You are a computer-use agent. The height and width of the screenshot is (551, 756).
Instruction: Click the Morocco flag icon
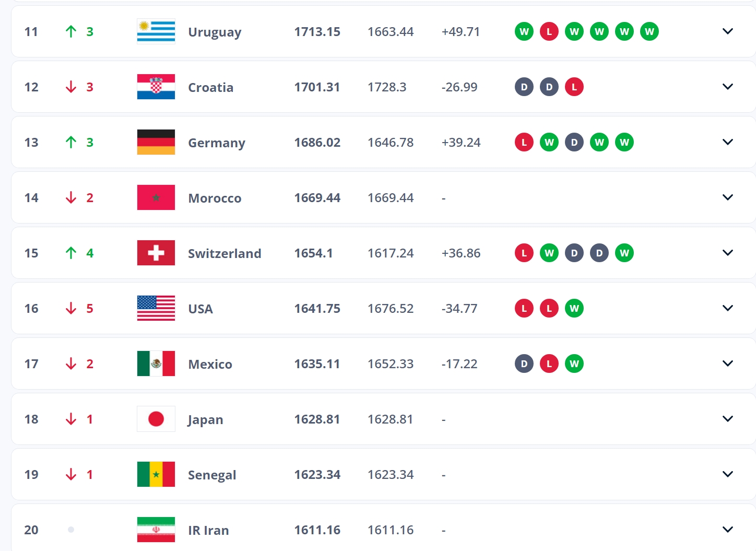coord(156,198)
